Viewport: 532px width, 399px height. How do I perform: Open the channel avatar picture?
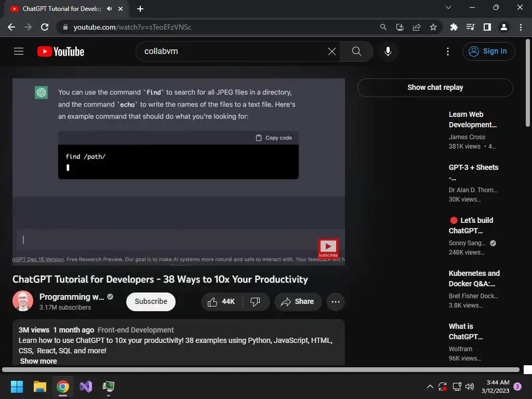23,301
